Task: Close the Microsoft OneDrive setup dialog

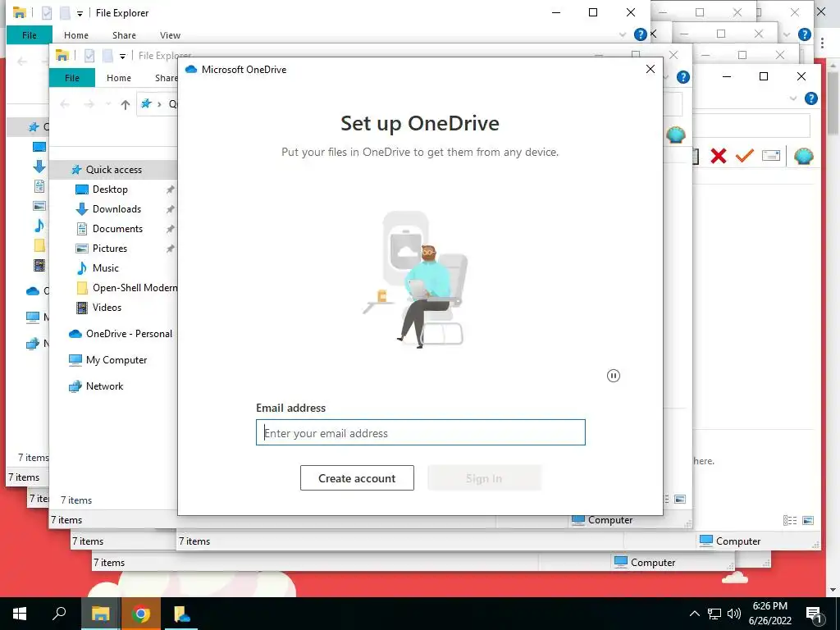Action: [651, 69]
